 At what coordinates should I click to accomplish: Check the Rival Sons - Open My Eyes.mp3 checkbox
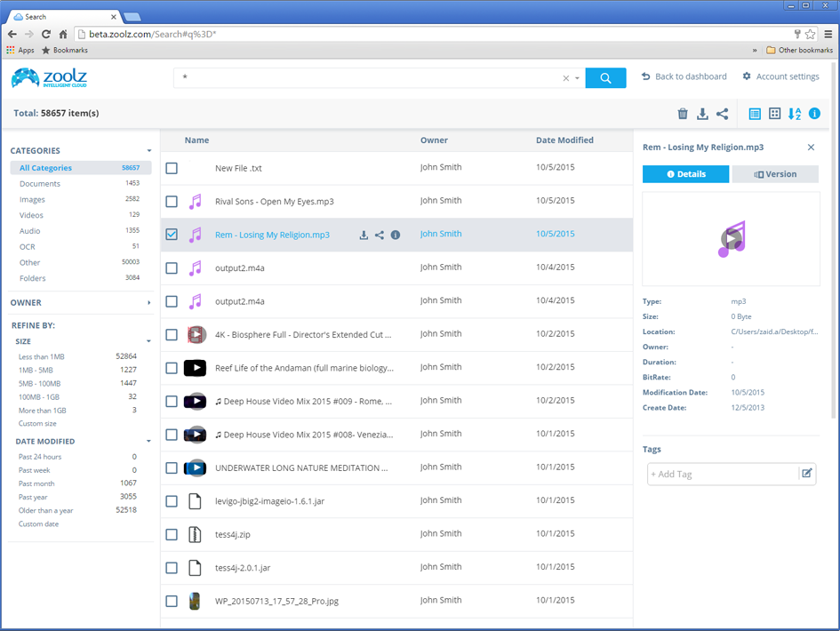172,202
